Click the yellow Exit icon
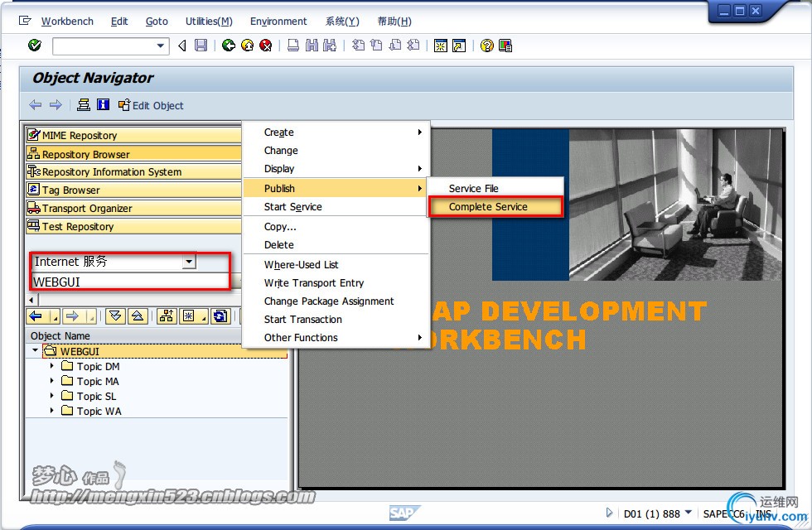The image size is (812, 530). (248, 46)
